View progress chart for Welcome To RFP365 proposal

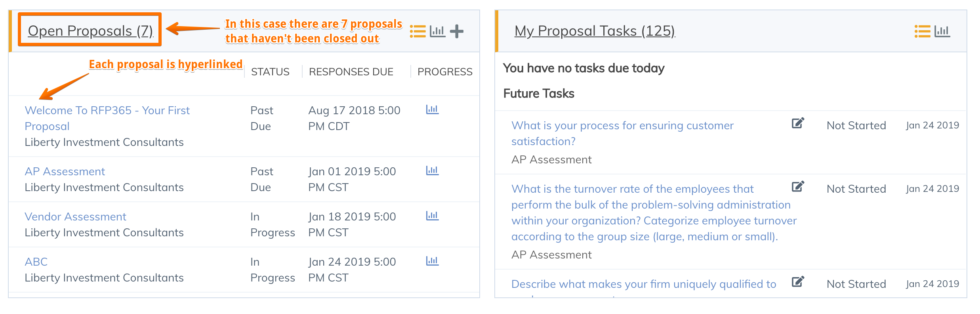[433, 109]
